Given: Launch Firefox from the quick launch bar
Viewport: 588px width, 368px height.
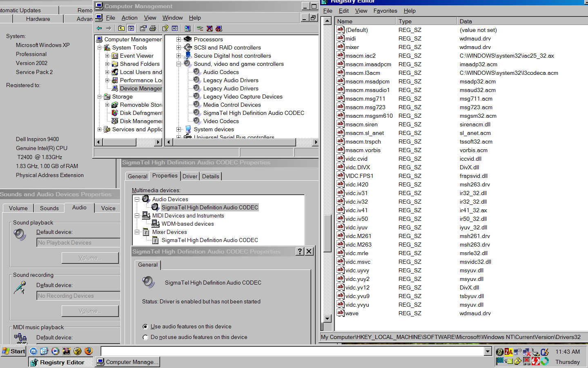Looking at the screenshot, I should coord(89,351).
